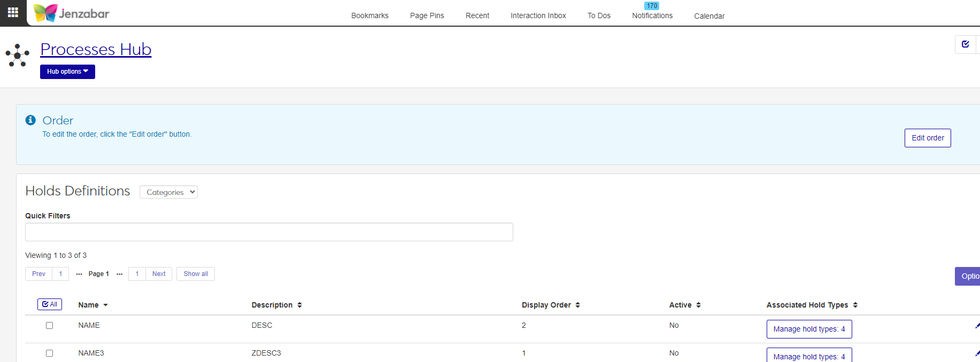Click the Processes Hub network icon
980x362 pixels.
(x=18, y=55)
